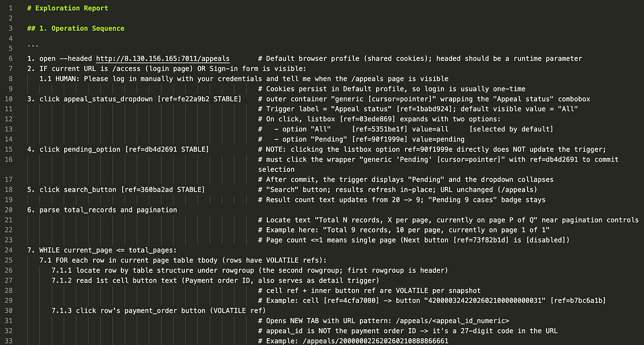
Task: Click the code fence backticks on line 5
Action: click(x=33, y=48)
